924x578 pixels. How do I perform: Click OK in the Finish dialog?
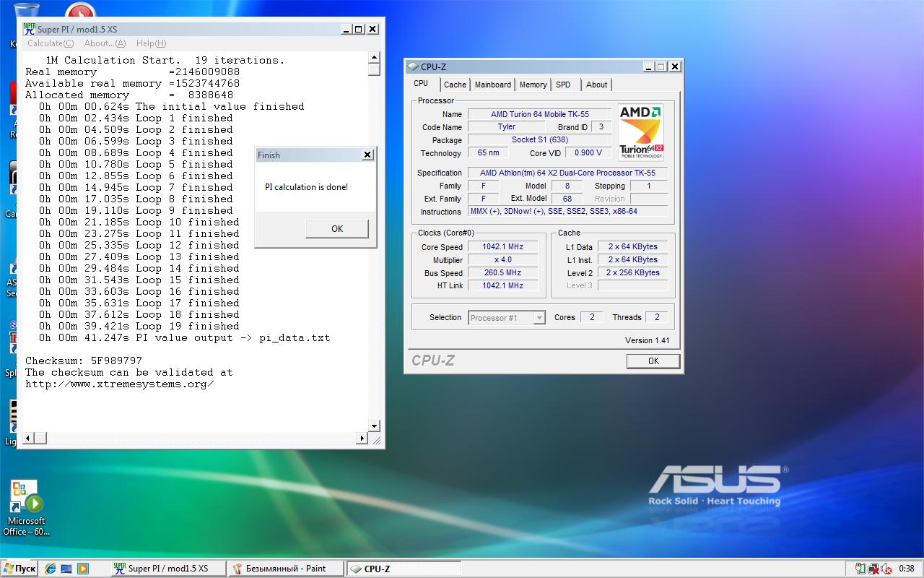[337, 228]
